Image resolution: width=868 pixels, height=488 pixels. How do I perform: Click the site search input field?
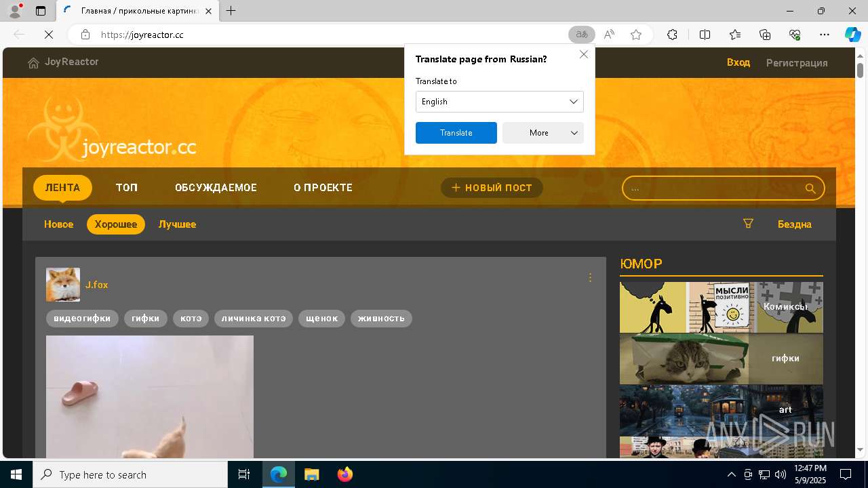click(713, 188)
